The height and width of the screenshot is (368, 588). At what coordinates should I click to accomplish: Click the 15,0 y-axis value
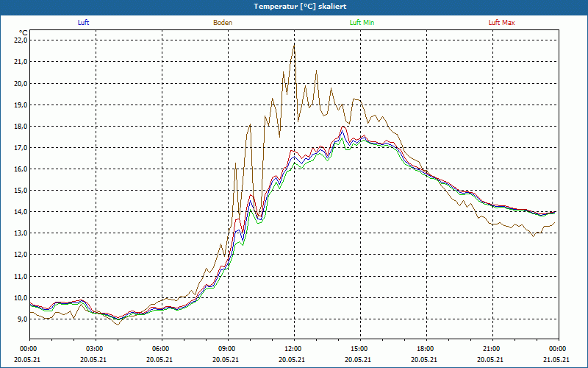tap(21, 191)
